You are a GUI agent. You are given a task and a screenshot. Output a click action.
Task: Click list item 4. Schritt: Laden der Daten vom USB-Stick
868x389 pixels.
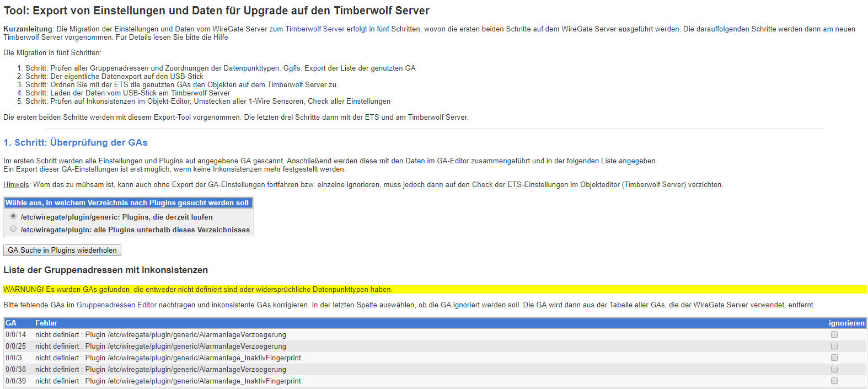tap(128, 93)
